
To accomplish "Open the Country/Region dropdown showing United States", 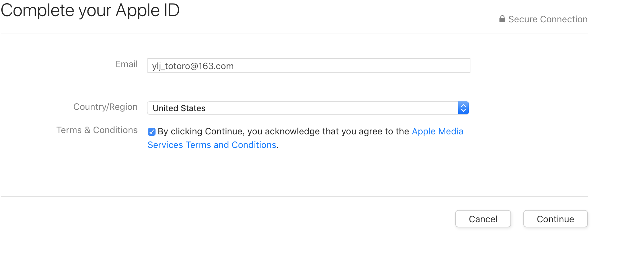I will click(308, 108).
